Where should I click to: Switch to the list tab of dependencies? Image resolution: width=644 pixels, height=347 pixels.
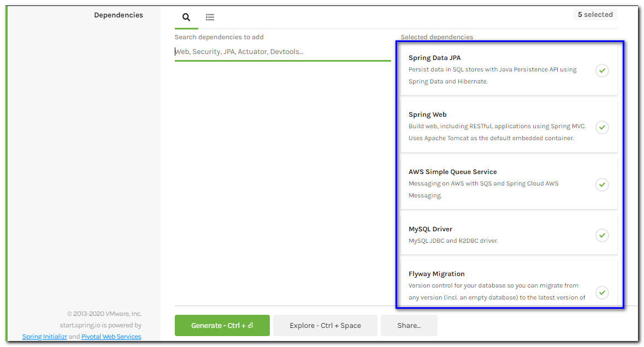[x=210, y=17]
